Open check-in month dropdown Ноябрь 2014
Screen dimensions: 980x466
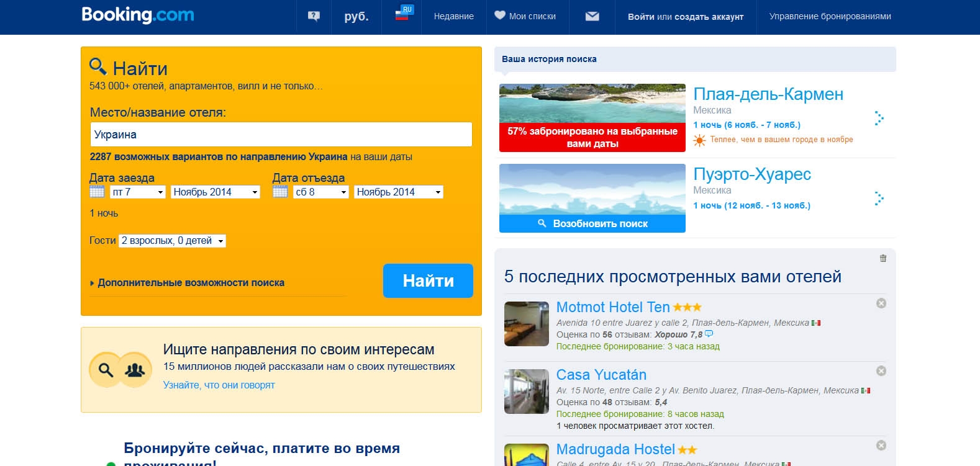pyautogui.click(x=216, y=192)
